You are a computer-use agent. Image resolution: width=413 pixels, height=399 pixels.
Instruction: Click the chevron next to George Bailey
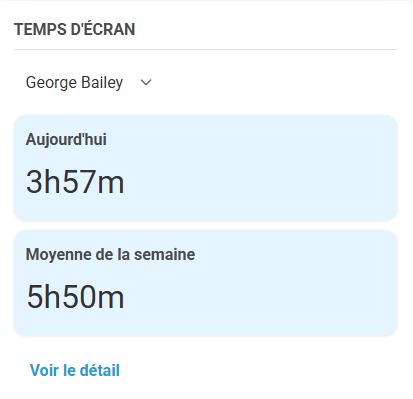[146, 82]
